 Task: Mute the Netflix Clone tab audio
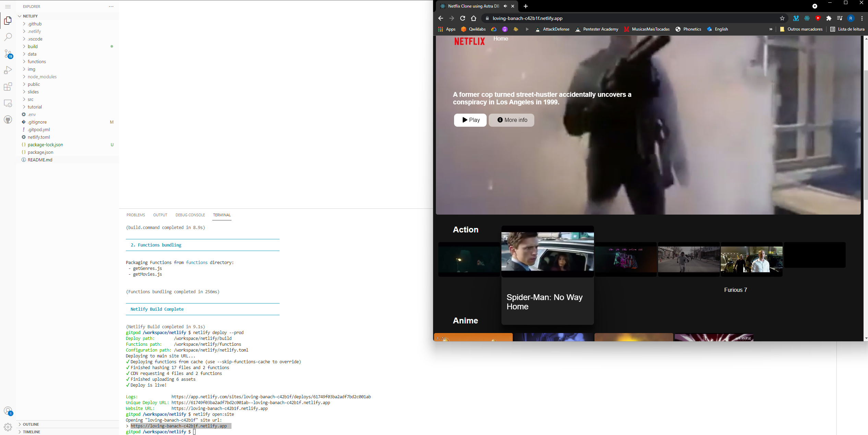pos(505,6)
